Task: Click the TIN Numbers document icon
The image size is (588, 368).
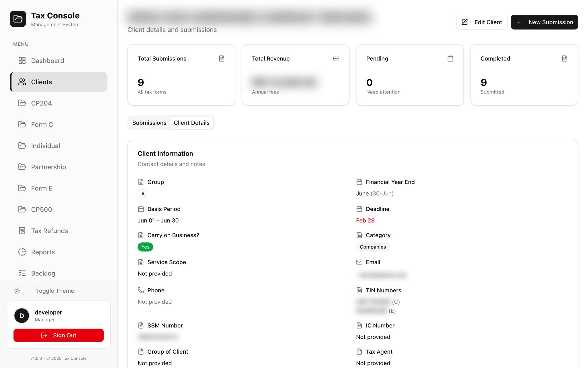Action: coord(359,290)
